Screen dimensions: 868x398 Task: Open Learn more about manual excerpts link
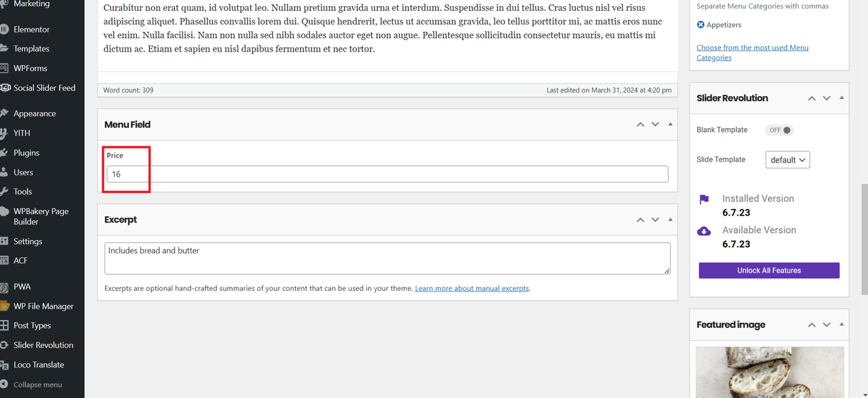coord(472,288)
